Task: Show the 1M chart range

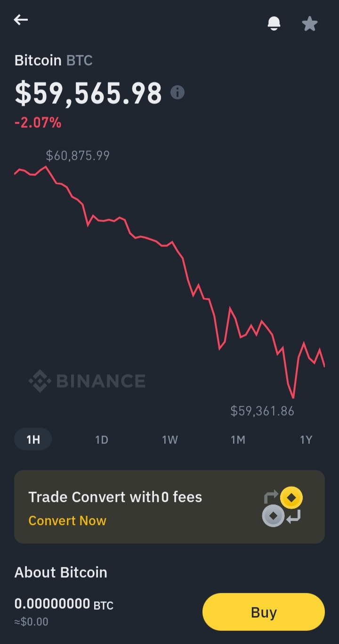Action: click(238, 440)
